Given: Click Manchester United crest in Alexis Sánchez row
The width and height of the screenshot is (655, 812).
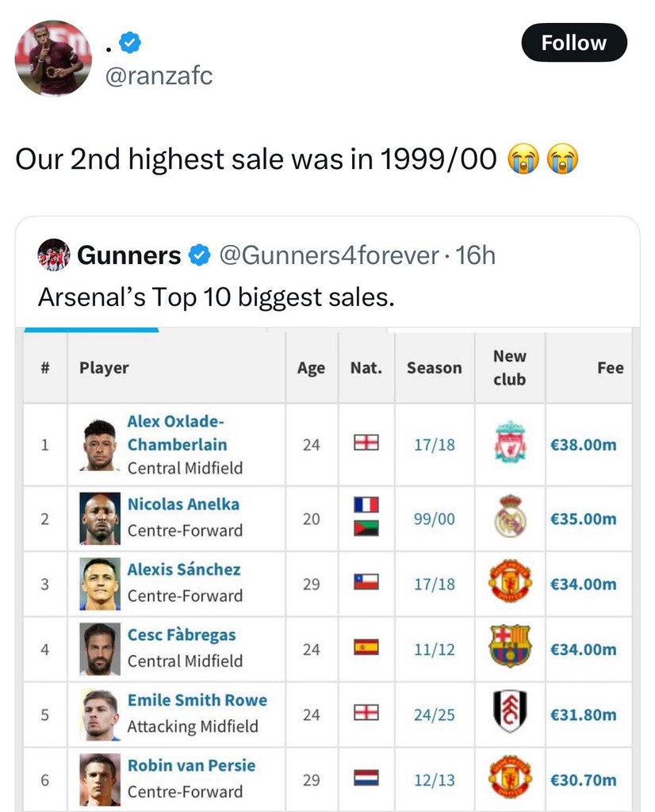Looking at the screenshot, I should 510,583.
